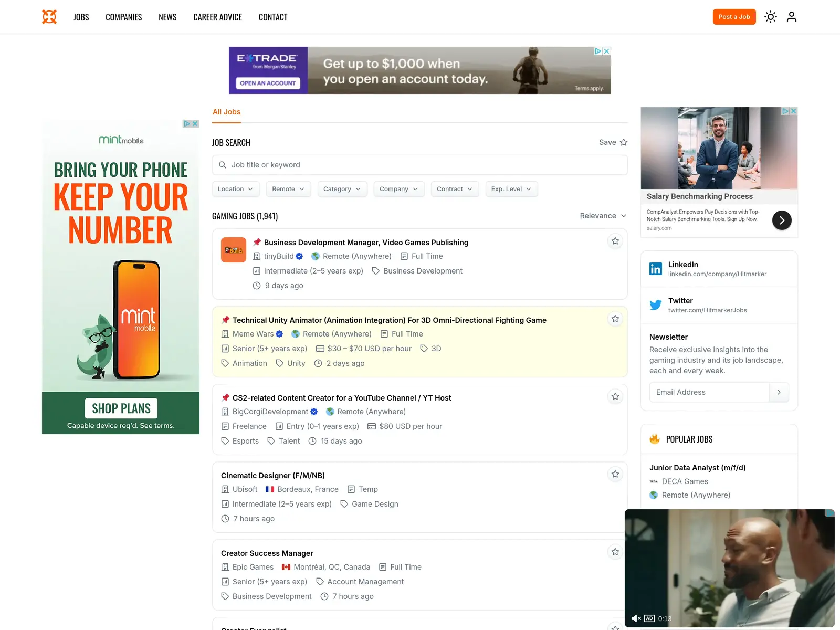840x630 pixels.
Task: Open the Ubisoft company link
Action: (245, 489)
